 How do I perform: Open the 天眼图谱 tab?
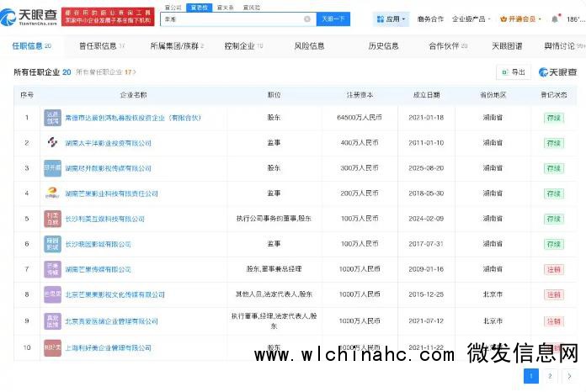[507, 46]
